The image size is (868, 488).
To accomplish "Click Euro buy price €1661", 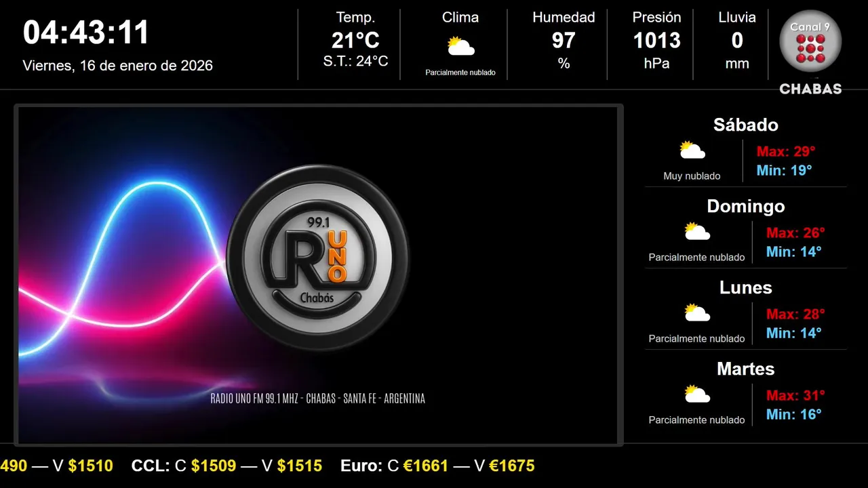I will pyautogui.click(x=426, y=466).
